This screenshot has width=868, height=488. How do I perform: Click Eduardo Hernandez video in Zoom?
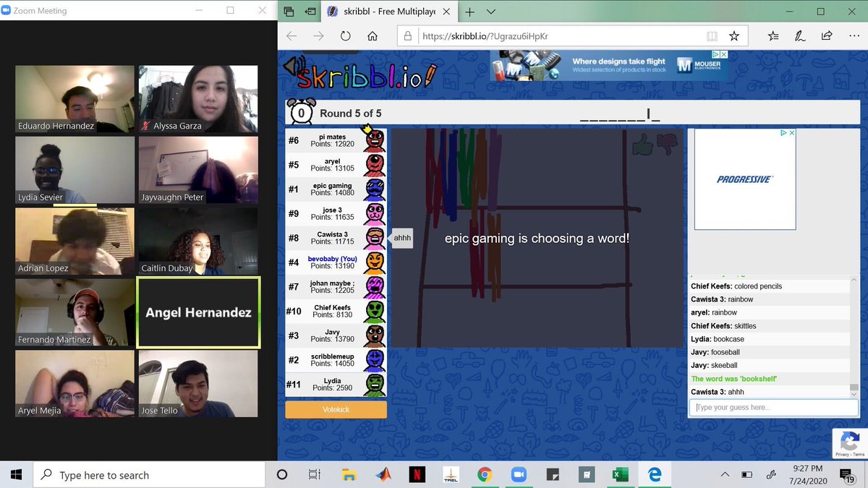75,99
